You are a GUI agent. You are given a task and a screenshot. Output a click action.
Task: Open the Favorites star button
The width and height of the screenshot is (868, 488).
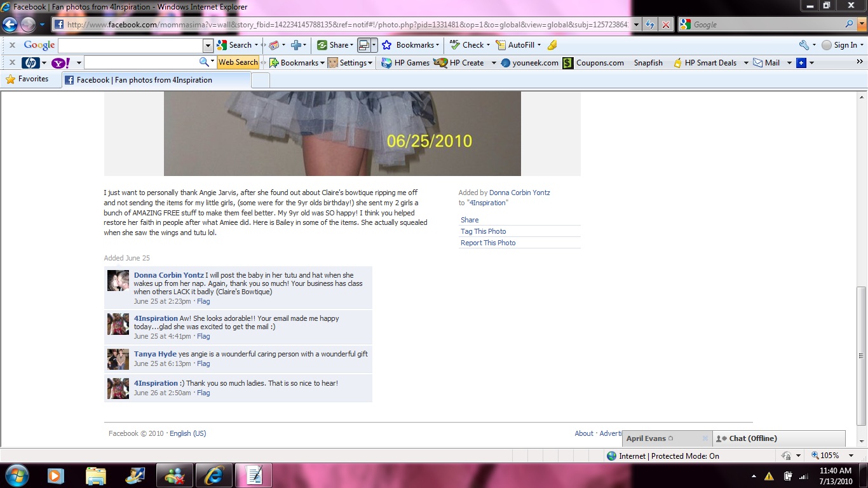point(27,79)
